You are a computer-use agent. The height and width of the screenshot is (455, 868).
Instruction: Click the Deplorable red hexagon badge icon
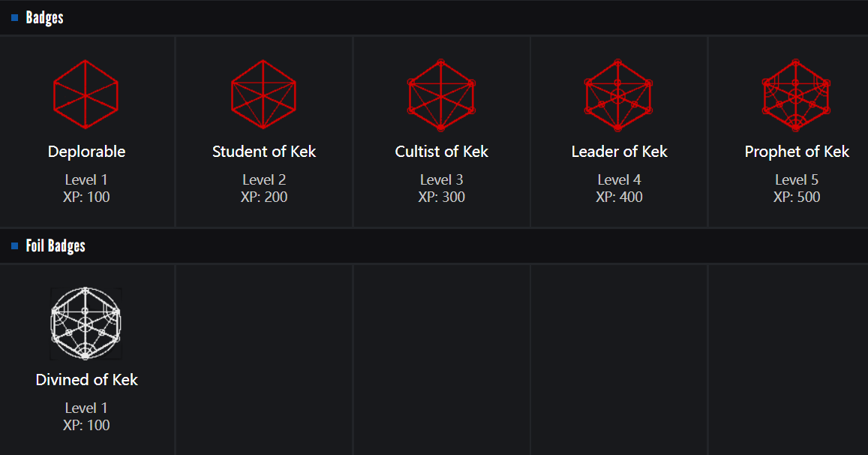click(x=86, y=95)
